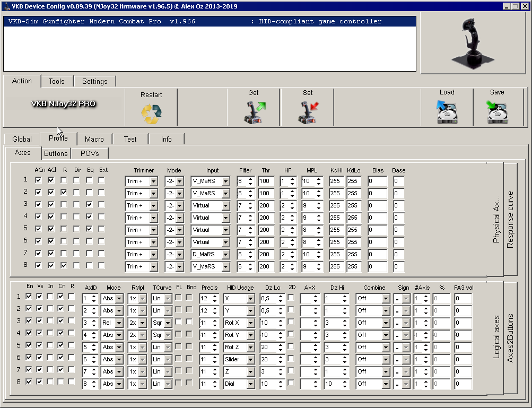Decrease HF value for physical axis 3
The height and width of the screenshot is (408, 532).
click(x=292, y=208)
